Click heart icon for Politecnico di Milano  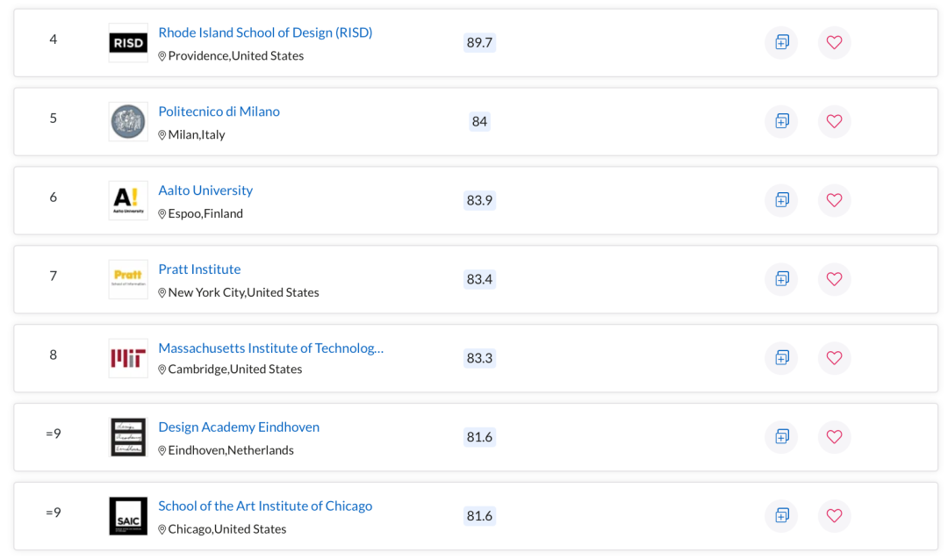coord(835,121)
